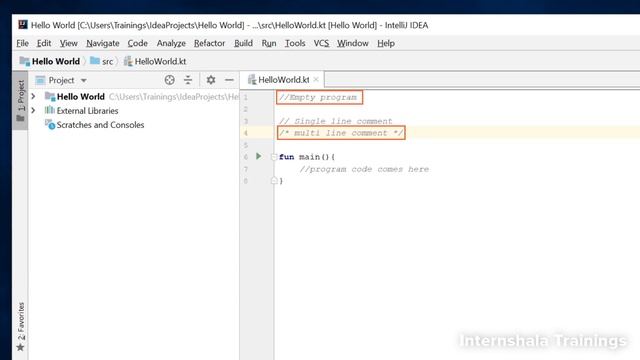Click the Scratches and Consoles icon
Screen dimensions: 640x360
(x=50, y=124)
